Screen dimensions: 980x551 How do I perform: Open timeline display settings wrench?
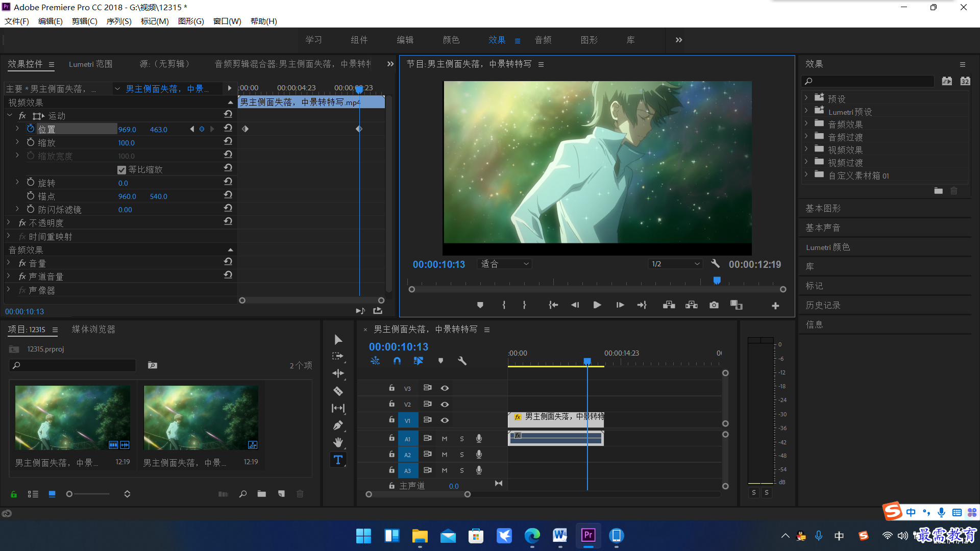click(462, 361)
